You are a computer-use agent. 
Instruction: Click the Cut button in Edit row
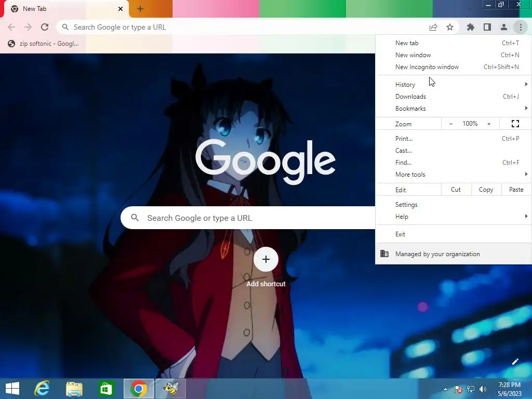(456, 190)
